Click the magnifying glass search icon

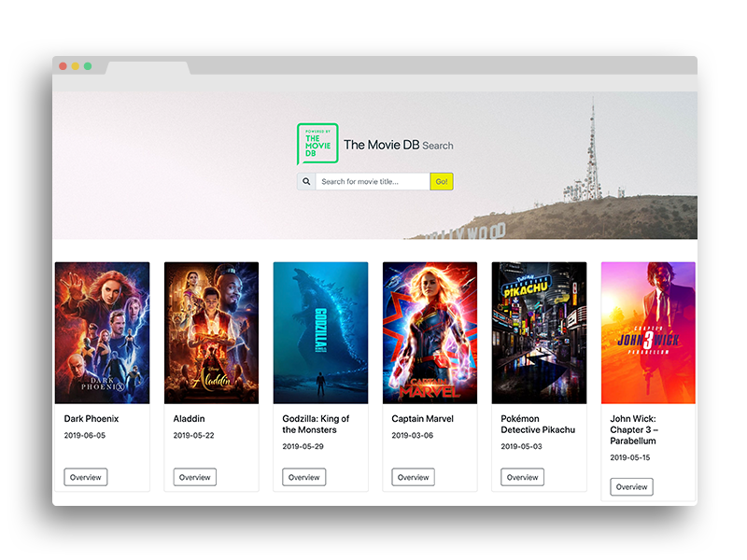[x=307, y=181]
